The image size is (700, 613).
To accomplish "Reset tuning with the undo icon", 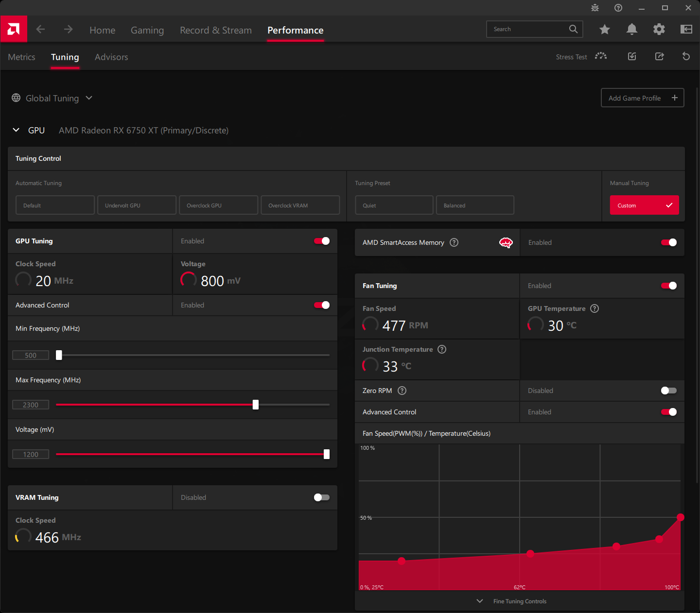I will click(686, 56).
